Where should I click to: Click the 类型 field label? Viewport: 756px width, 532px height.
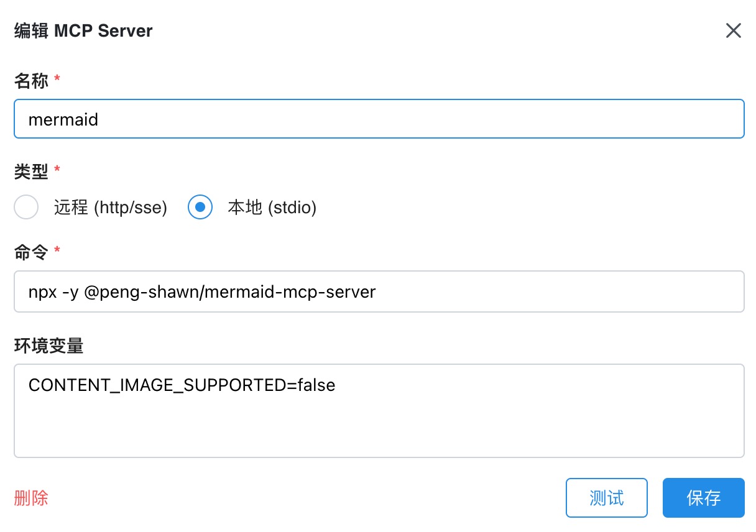coord(31,172)
